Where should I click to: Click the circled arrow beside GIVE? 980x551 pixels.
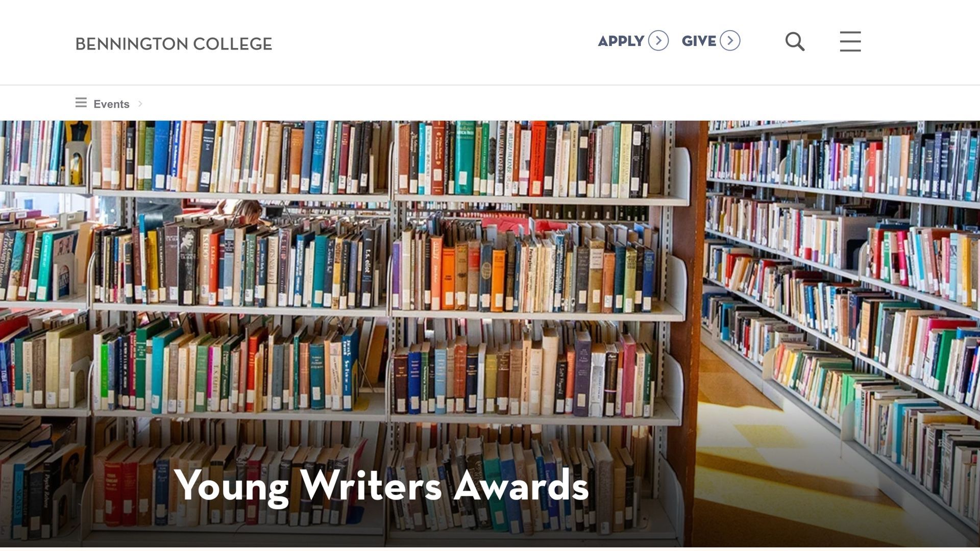730,41
